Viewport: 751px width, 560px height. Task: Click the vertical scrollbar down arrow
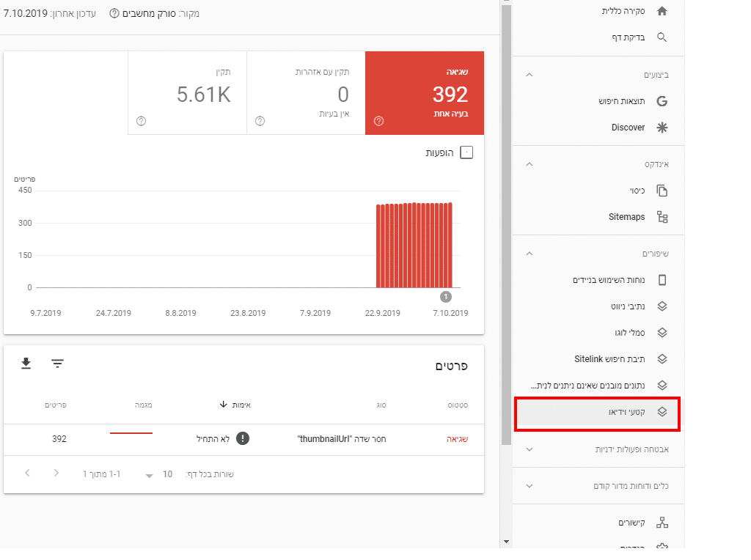click(505, 542)
